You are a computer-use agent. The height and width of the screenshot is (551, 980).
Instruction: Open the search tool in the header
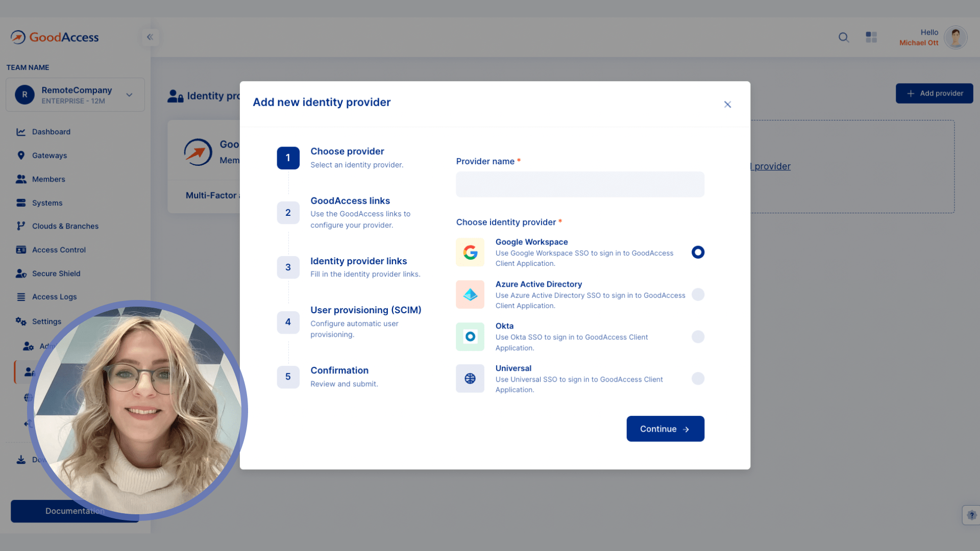tap(843, 37)
